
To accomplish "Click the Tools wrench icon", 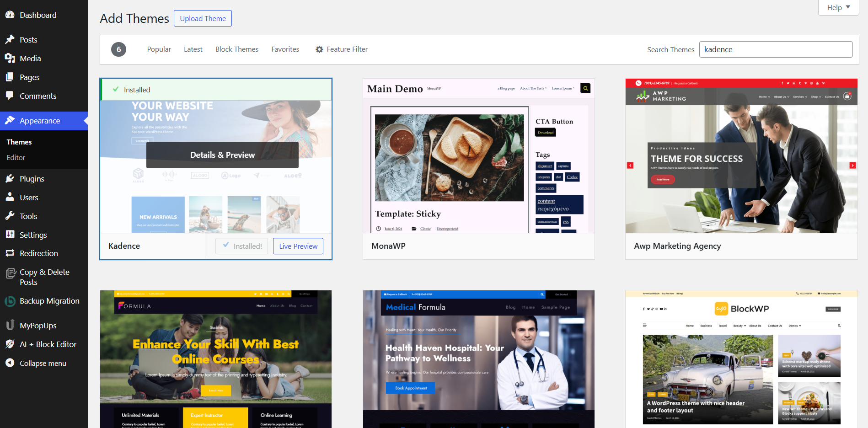I will click(x=10, y=216).
